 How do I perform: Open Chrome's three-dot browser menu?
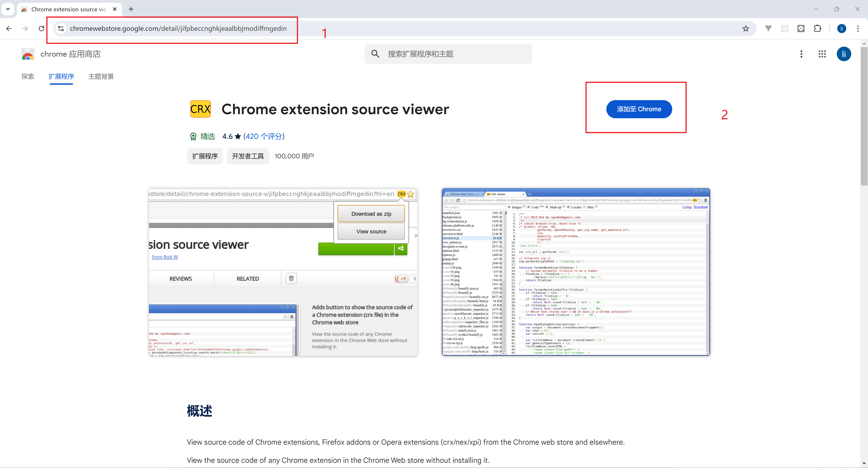coord(858,29)
